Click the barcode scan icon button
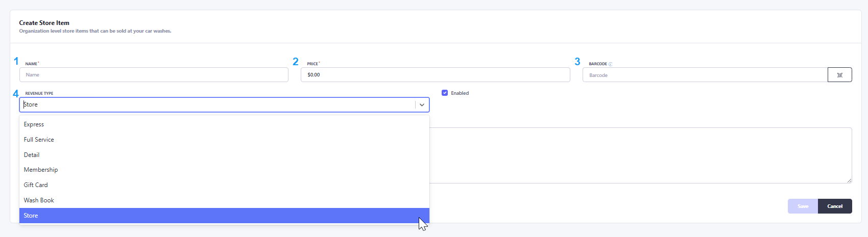The width and height of the screenshot is (868, 237). (839, 75)
